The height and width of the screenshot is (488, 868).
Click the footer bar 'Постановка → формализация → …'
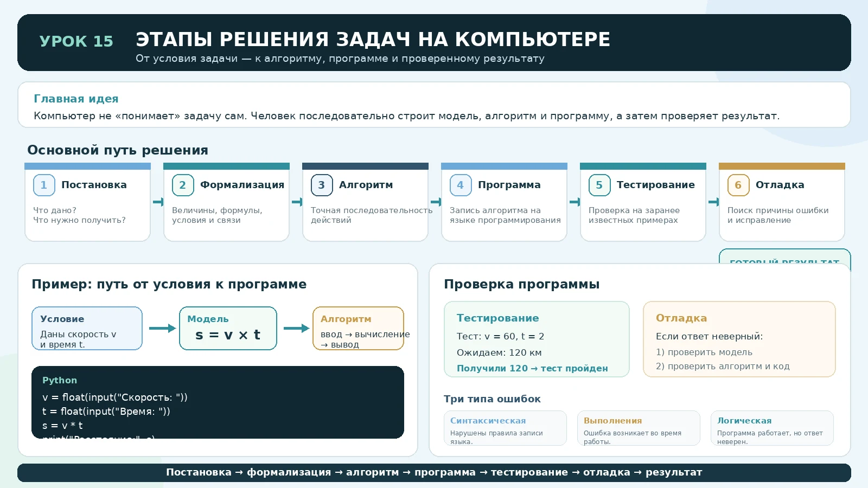point(434,473)
